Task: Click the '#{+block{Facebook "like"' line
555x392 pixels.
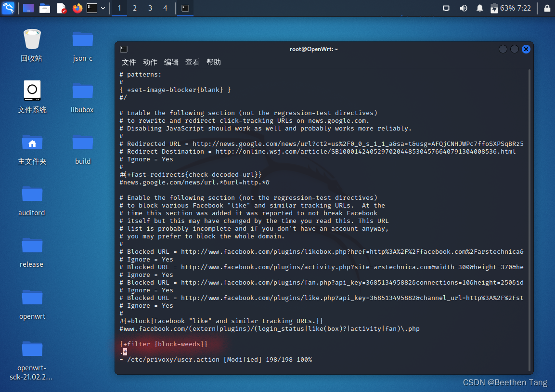Action: click(x=221, y=321)
